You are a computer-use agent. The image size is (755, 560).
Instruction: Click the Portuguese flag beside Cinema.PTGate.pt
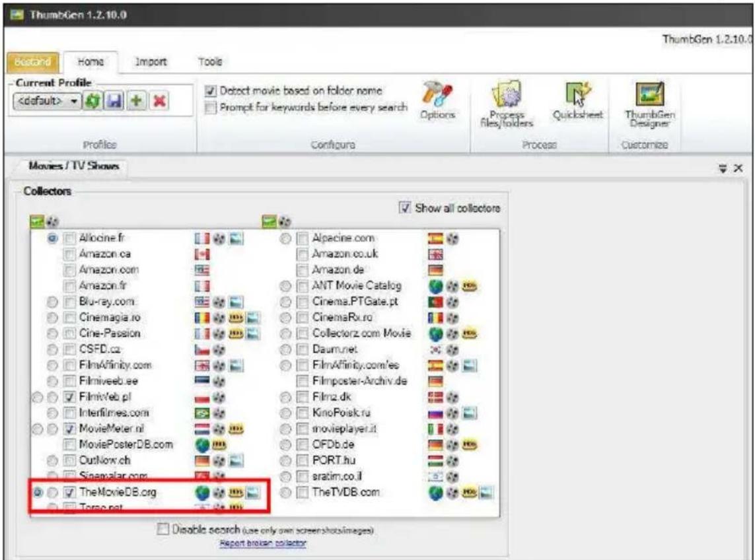click(435, 302)
